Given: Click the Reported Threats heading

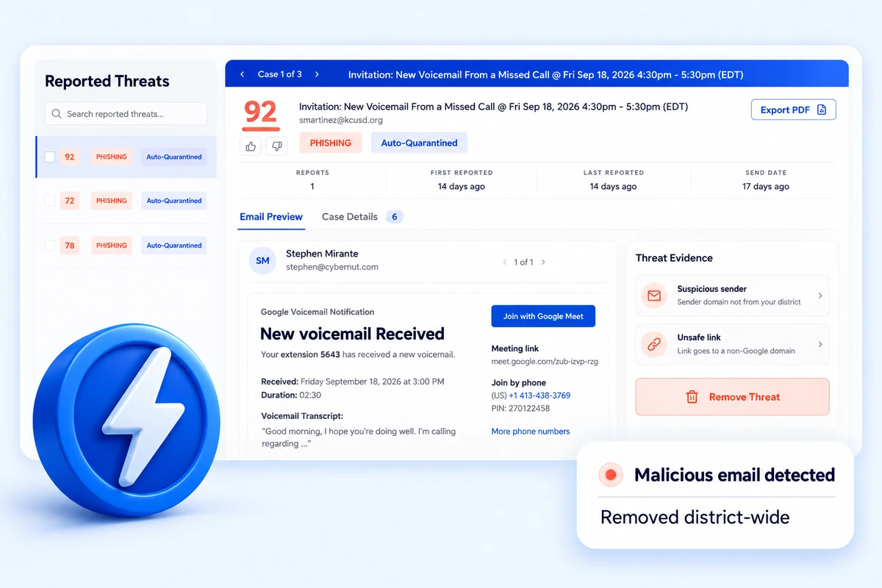Looking at the screenshot, I should 107,82.
